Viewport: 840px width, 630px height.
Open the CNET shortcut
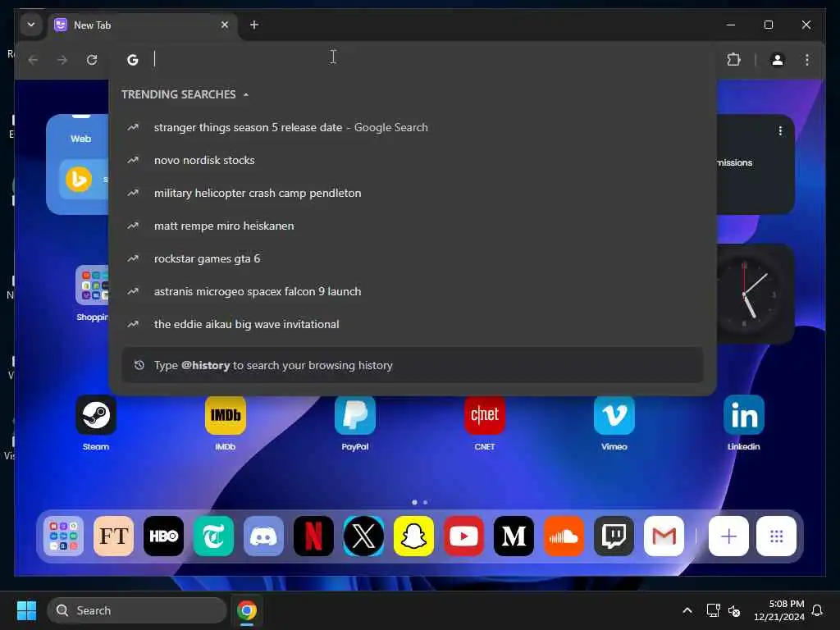tap(485, 415)
